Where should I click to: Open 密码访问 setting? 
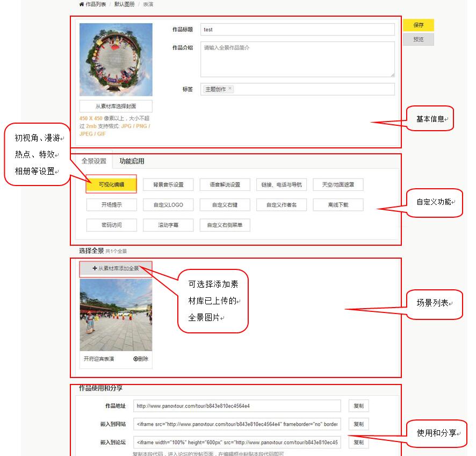click(x=111, y=225)
